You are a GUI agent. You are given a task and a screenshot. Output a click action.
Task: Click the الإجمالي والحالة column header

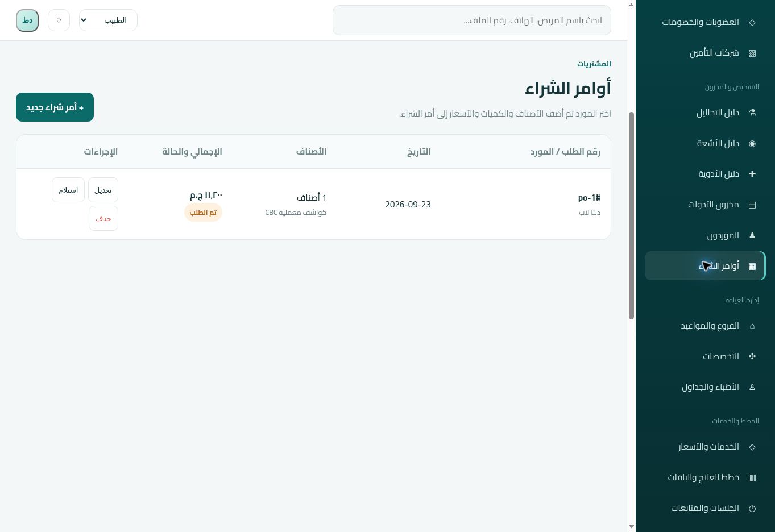click(192, 152)
